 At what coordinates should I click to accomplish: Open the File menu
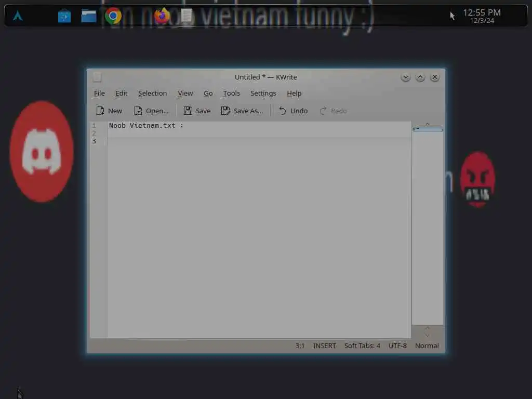point(99,93)
